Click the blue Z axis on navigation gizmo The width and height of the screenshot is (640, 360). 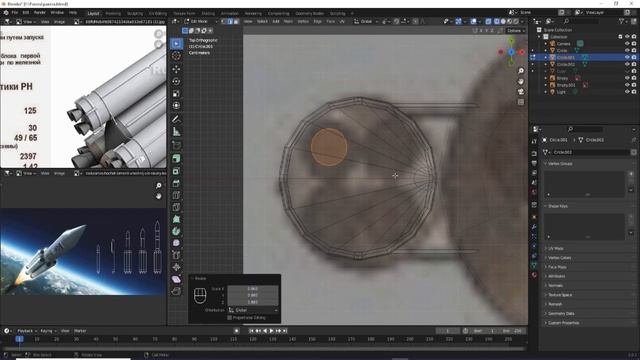[511, 52]
